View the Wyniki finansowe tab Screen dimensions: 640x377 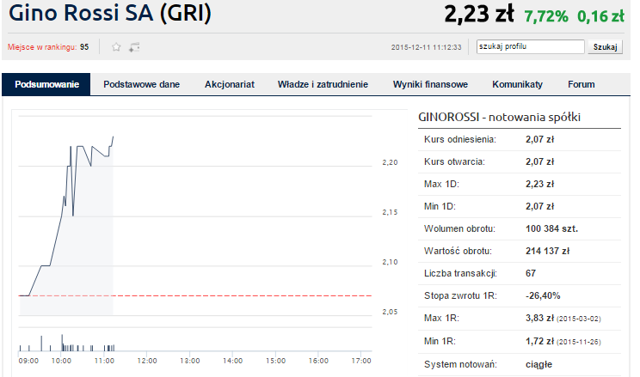pos(430,84)
